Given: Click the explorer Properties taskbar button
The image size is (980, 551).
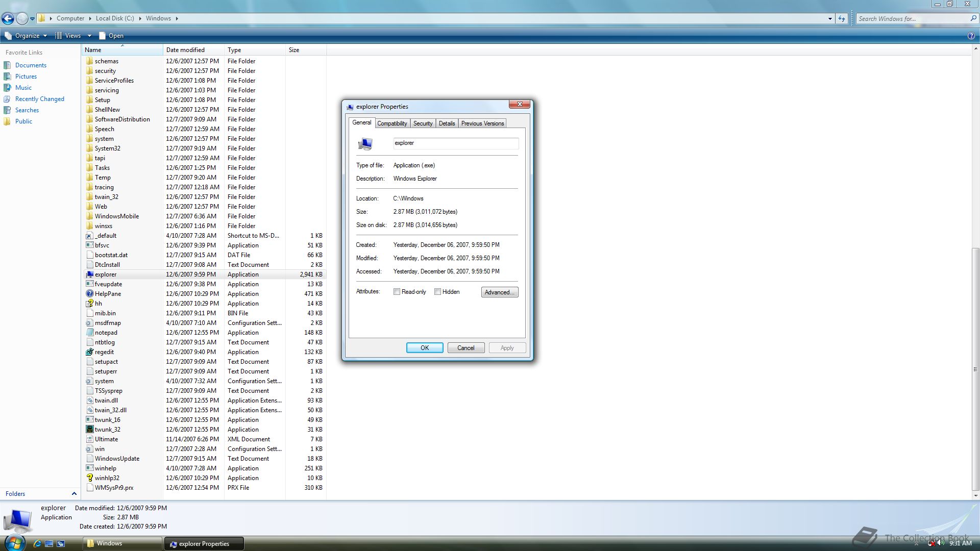Looking at the screenshot, I should click(204, 543).
